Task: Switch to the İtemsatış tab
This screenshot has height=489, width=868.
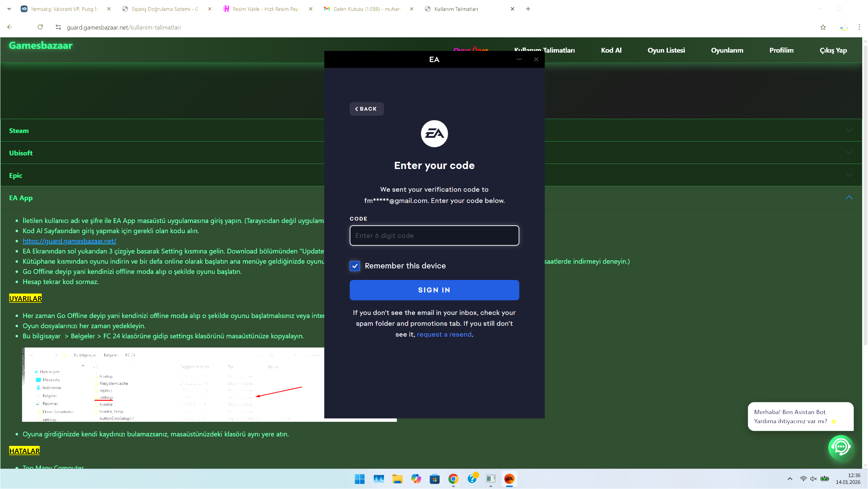Action: pos(64,9)
